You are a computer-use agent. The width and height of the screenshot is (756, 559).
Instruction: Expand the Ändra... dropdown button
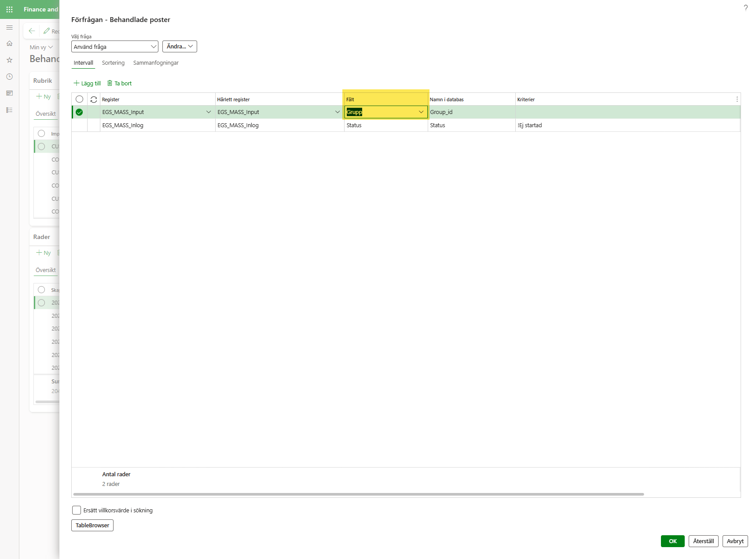pos(180,47)
